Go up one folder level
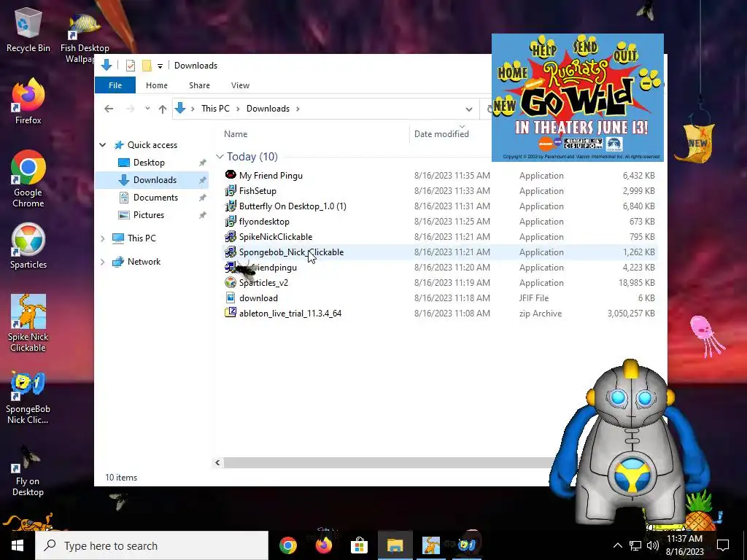 tap(163, 109)
